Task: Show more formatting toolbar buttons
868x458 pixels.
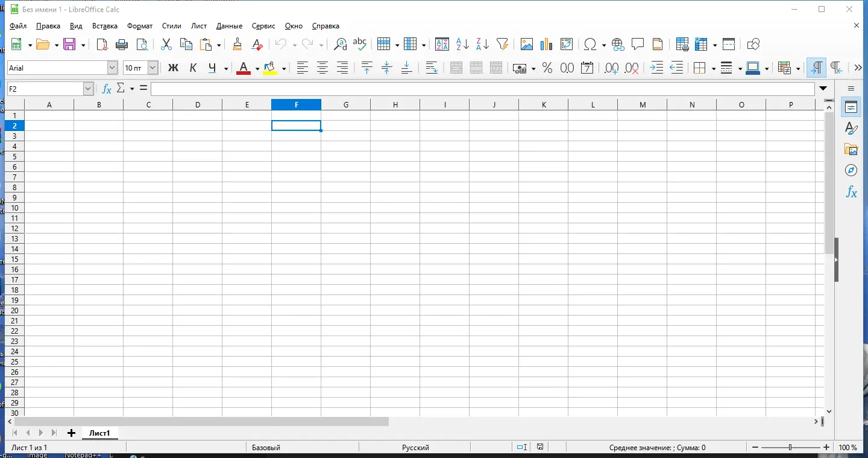Action: (858, 68)
